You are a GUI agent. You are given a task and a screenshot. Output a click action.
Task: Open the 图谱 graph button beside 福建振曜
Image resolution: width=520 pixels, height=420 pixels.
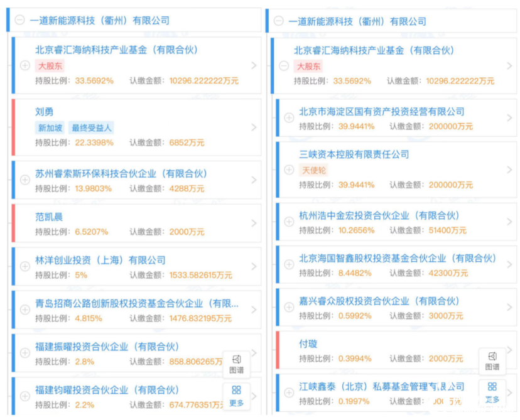[x=237, y=364]
